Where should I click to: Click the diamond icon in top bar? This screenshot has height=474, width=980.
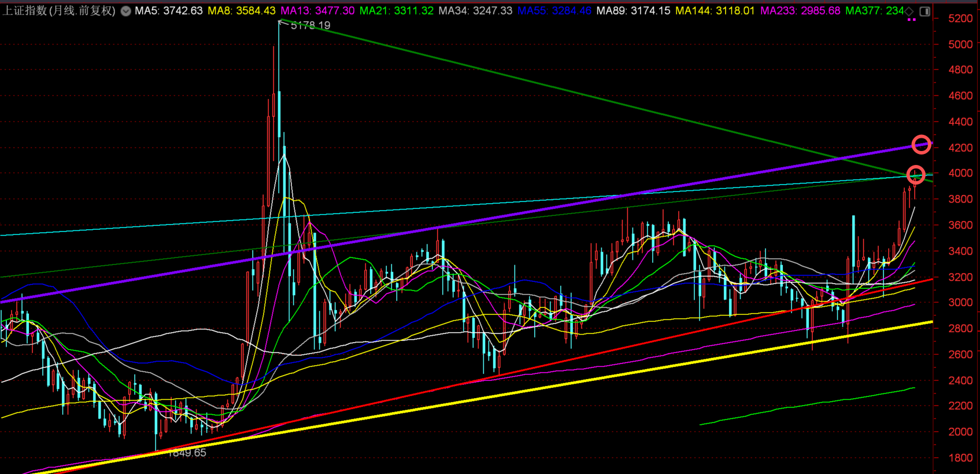[x=909, y=11]
